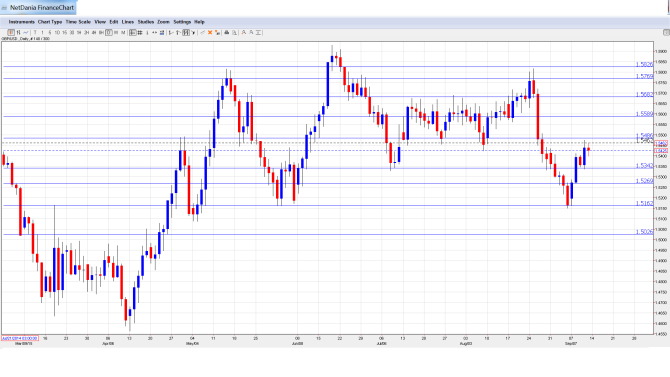Open the Settings menu
This screenshot has height=377, width=670.
tap(182, 22)
